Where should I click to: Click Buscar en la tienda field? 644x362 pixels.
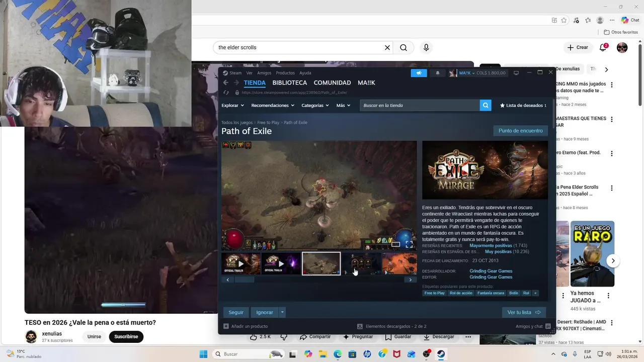pos(420,106)
